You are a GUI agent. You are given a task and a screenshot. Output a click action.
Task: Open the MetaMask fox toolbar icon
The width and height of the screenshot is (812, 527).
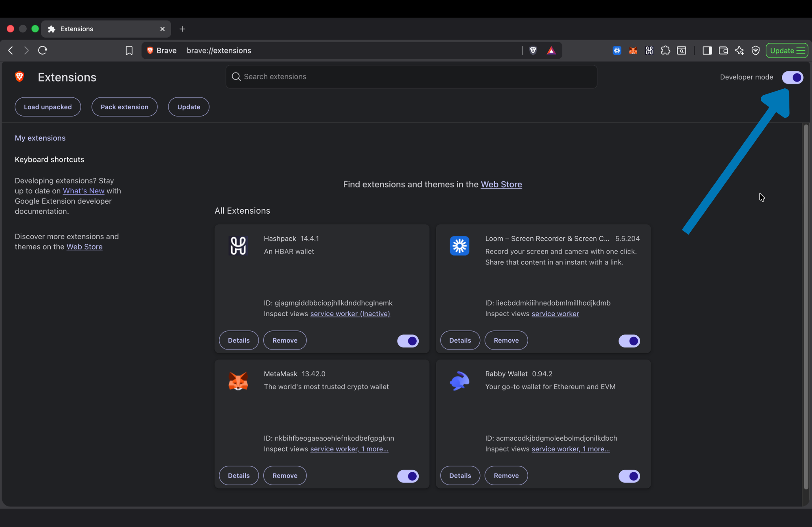pyautogui.click(x=633, y=50)
